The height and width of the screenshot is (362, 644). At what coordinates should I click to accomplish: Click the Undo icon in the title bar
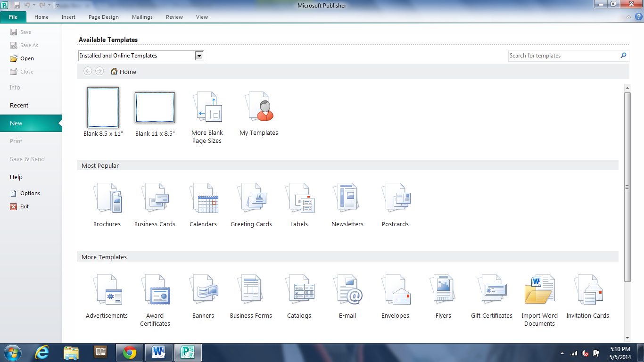pos(27,5)
